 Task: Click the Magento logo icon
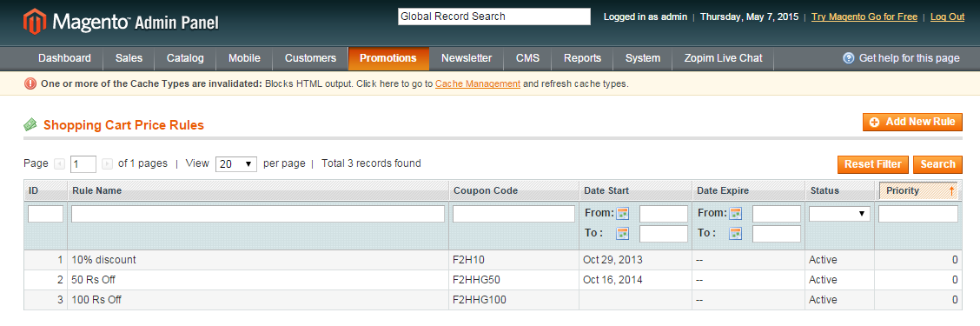35,23
